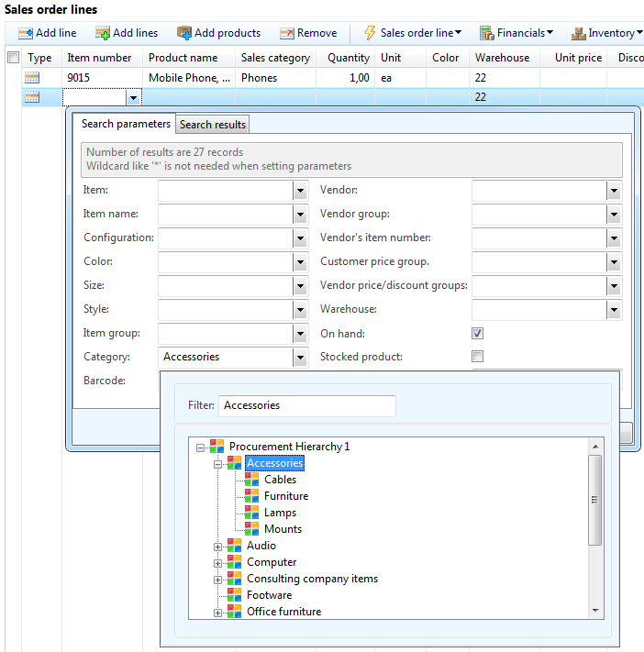Viewport: 644px width, 652px height.
Task: Click the Lamps category icon
Action: [x=251, y=513]
